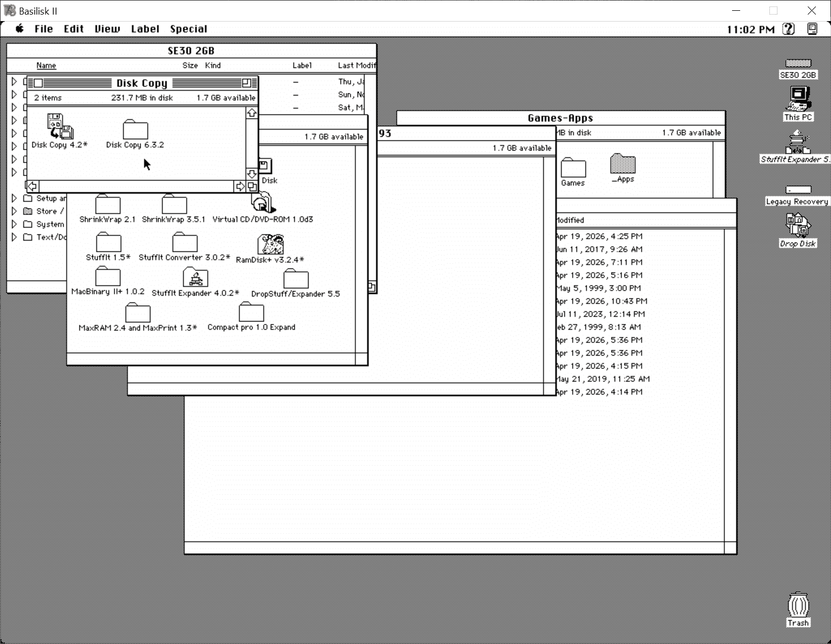This screenshot has height=644, width=831.
Task: Expand the System folder disclosure triangle
Action: [15, 224]
